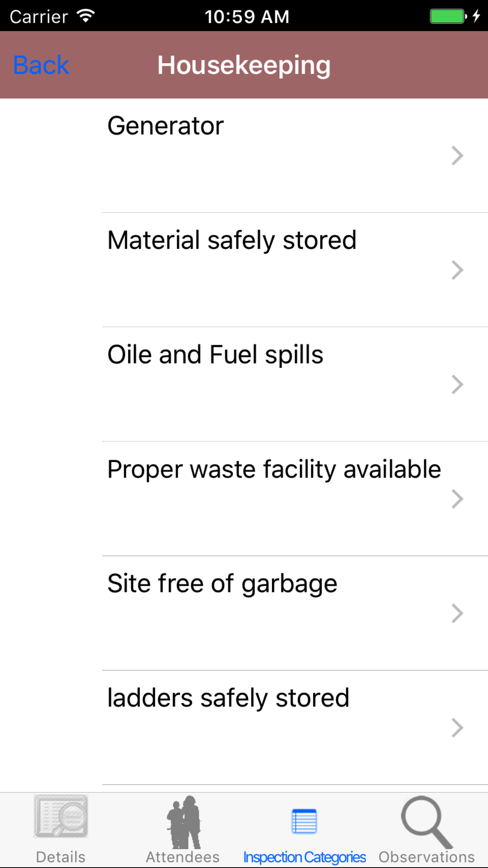Viewport: 488px width, 868px height.
Task: Open the Proper waste facility chevron
Action: tap(457, 499)
